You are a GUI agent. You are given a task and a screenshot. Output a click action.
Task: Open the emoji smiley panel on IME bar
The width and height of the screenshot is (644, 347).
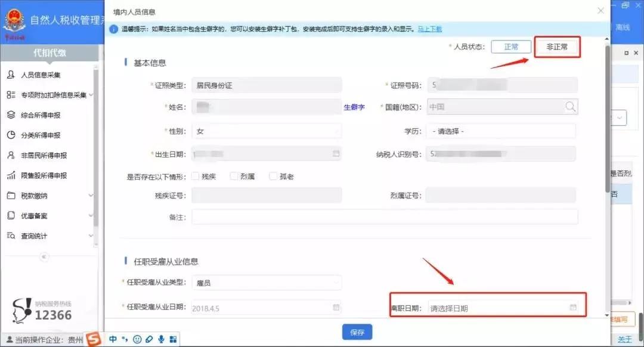pos(137,339)
